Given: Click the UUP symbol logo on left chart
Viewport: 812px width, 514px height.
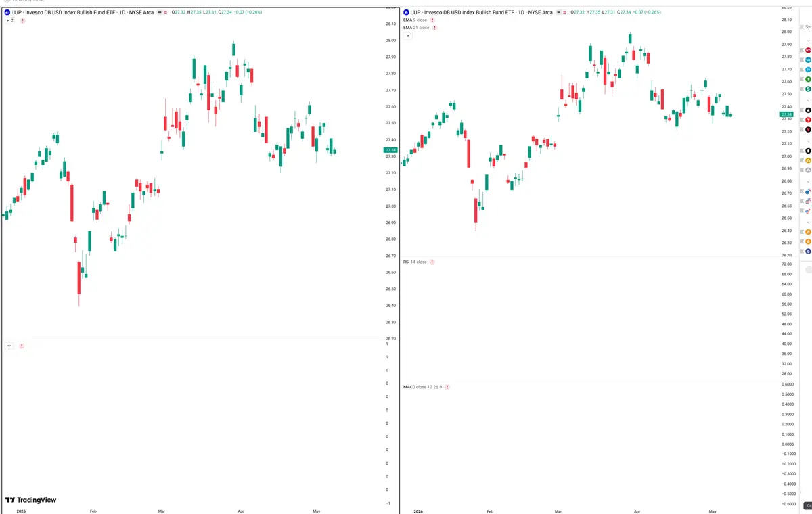Looking at the screenshot, I should click(x=7, y=12).
